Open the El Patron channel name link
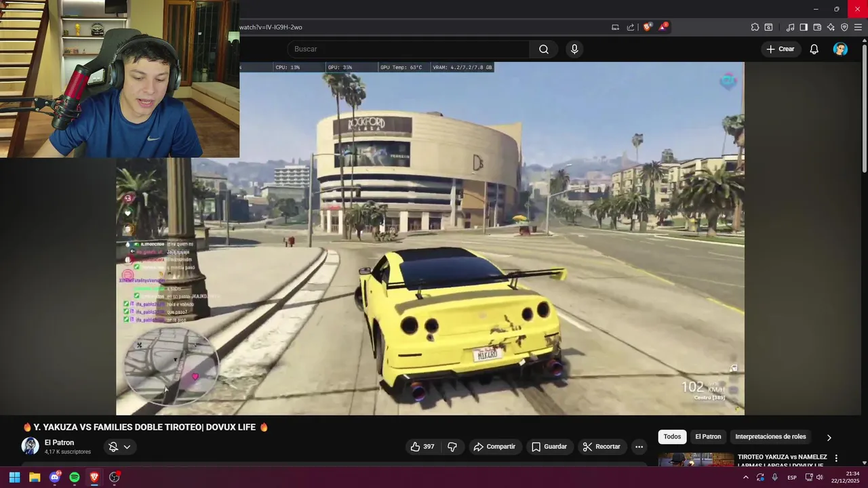This screenshot has height=488, width=868. [x=59, y=443]
